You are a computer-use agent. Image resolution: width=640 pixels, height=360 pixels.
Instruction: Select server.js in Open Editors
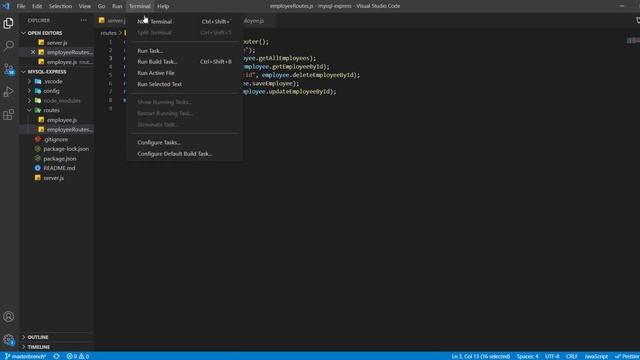tap(57, 42)
